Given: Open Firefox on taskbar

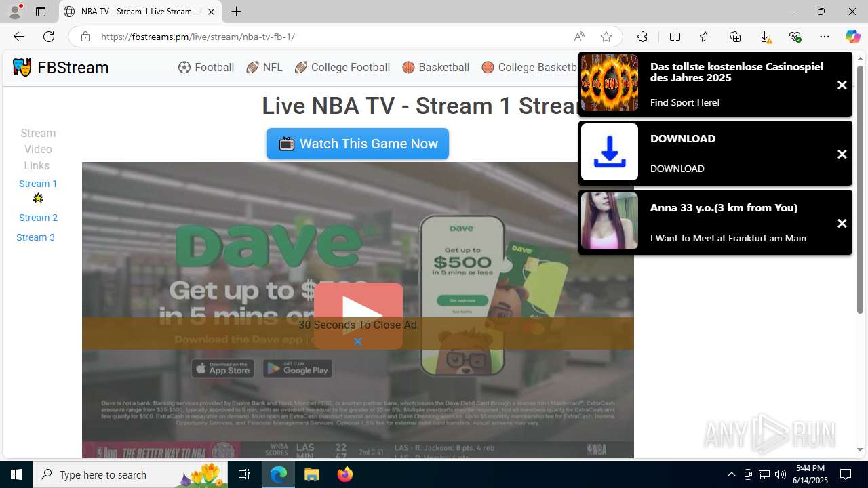Looking at the screenshot, I should tap(344, 474).
